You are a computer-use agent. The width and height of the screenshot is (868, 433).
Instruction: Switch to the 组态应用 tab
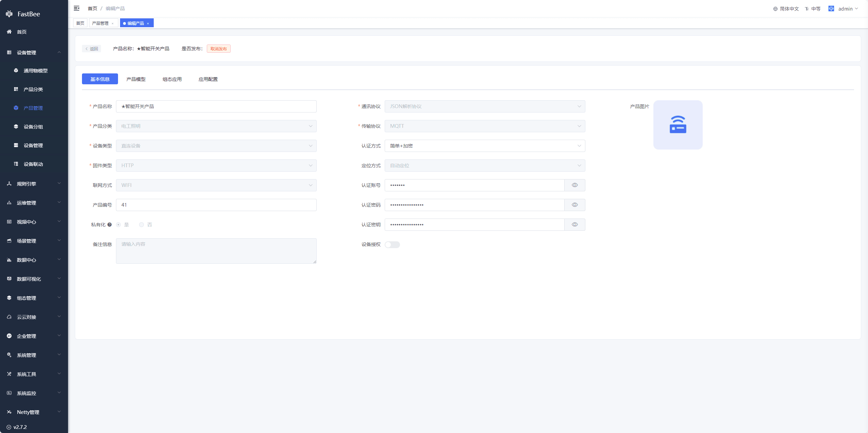coord(172,79)
